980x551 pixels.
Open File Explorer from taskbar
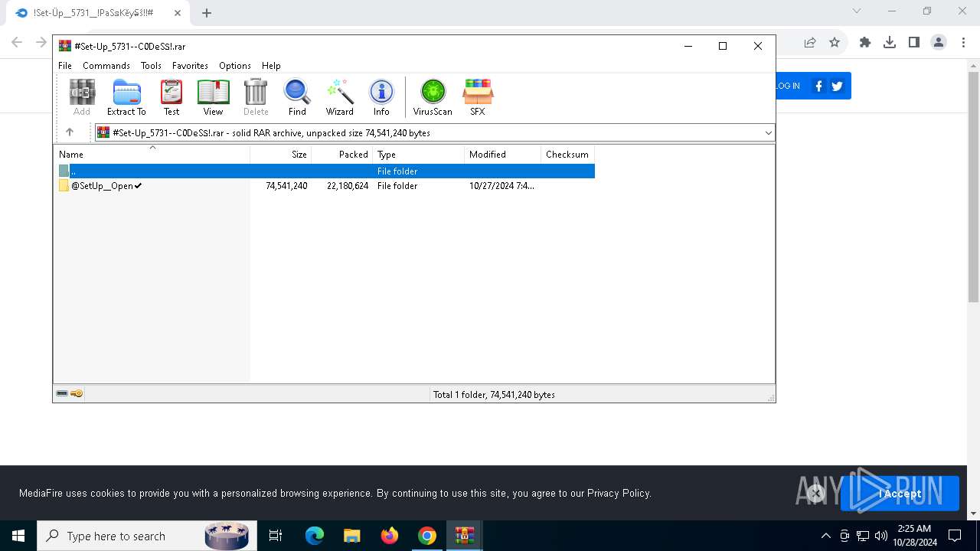click(x=351, y=536)
